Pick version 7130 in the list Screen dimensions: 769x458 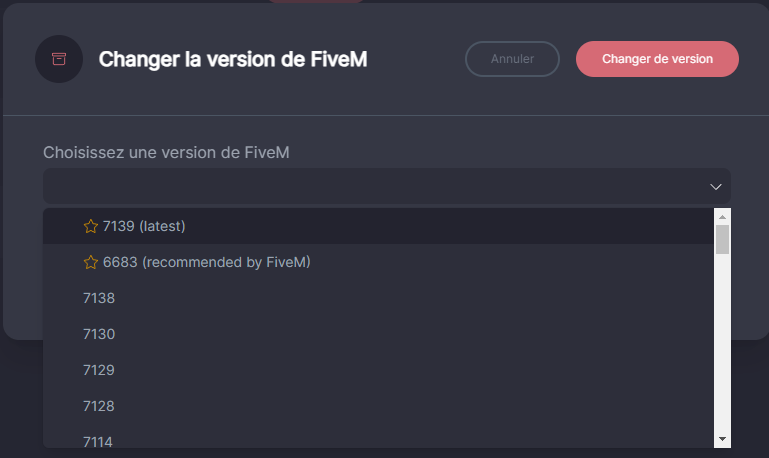[x=99, y=334]
